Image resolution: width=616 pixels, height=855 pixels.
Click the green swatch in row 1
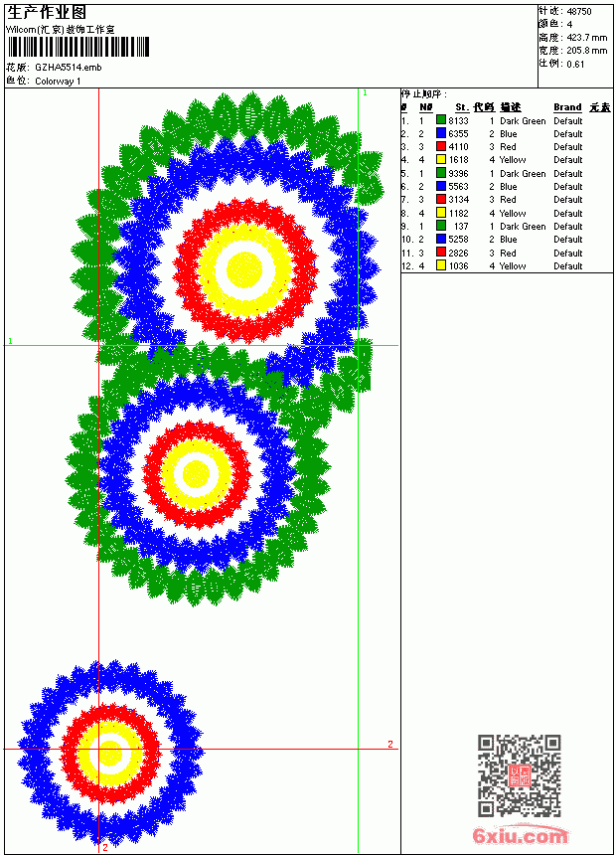441,120
